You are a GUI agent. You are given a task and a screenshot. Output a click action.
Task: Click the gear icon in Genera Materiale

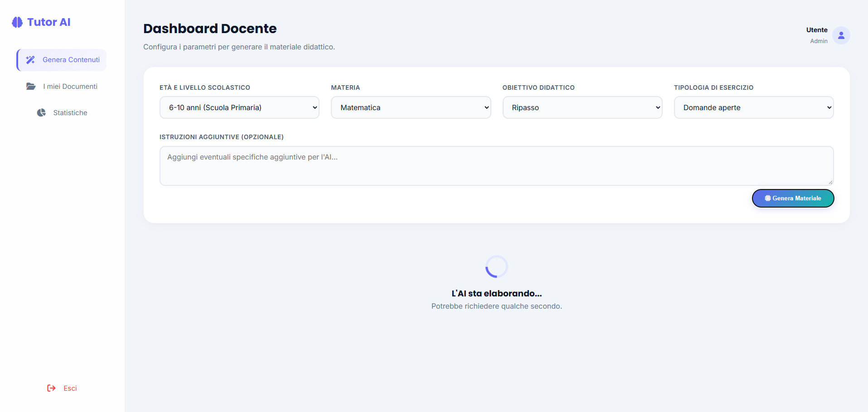click(x=768, y=199)
